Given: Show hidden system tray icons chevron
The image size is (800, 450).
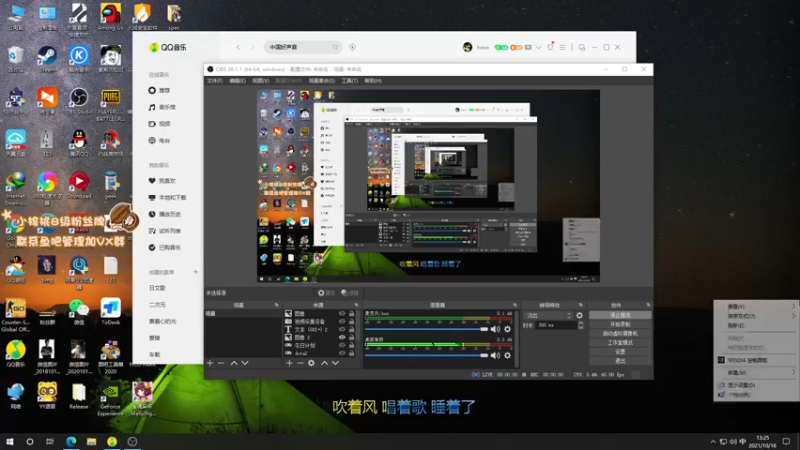Looking at the screenshot, I should (x=713, y=441).
